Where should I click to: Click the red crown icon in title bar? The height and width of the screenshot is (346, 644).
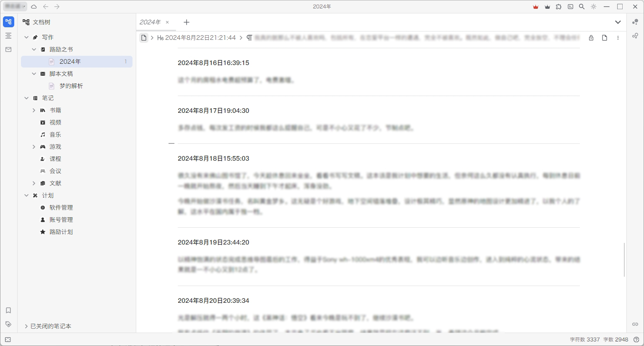pyautogui.click(x=535, y=7)
